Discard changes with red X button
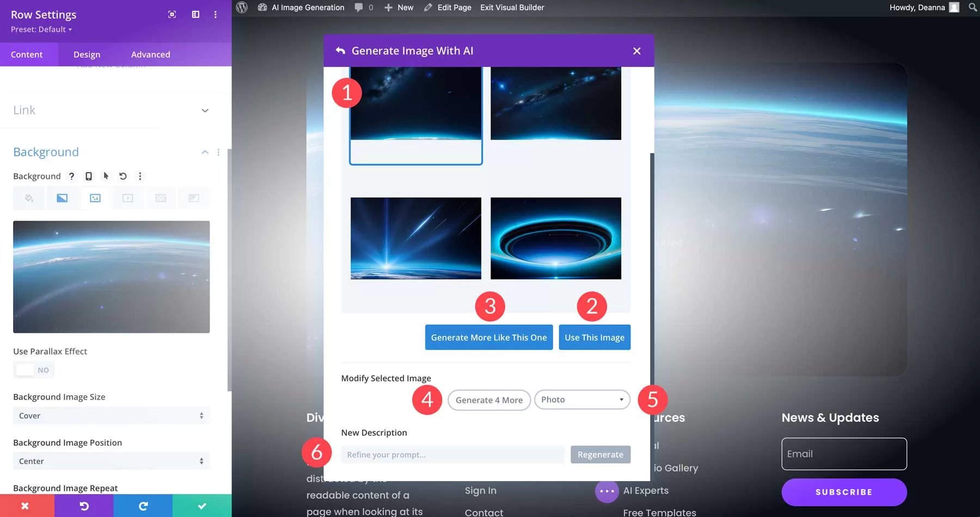This screenshot has width=980, height=517. point(25,506)
